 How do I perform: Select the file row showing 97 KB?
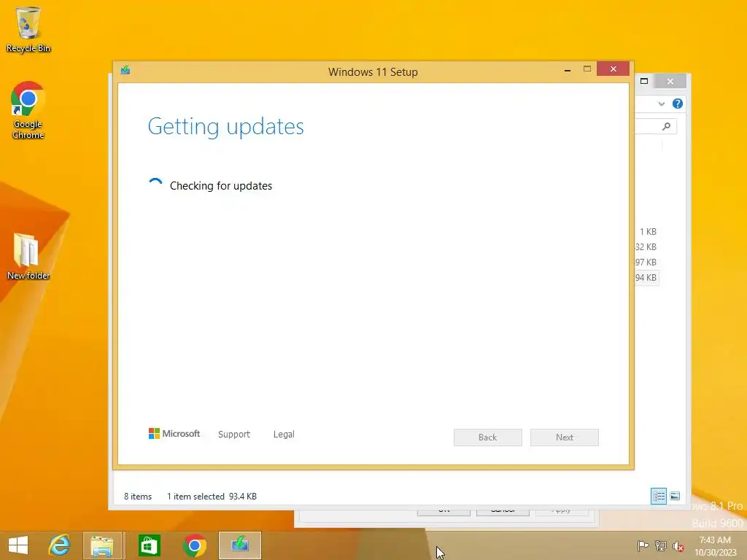click(646, 262)
